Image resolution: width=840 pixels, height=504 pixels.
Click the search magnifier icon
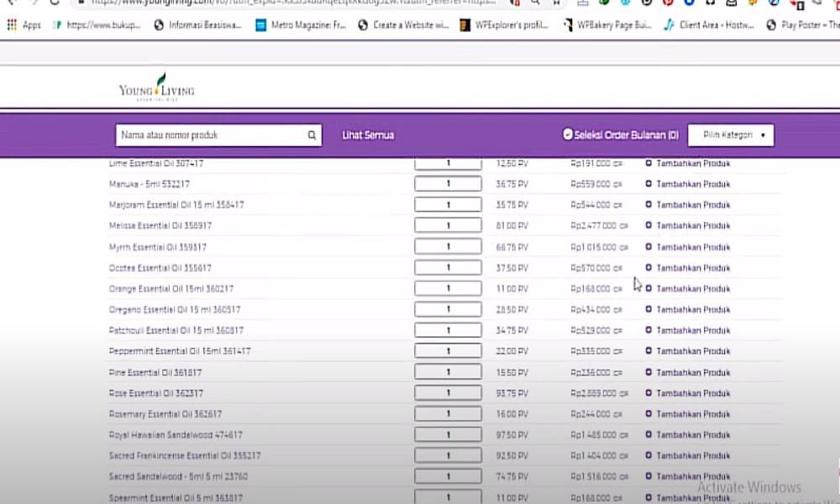point(312,135)
